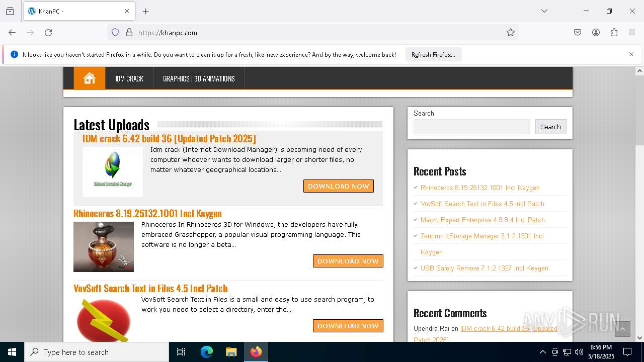
Task: Click the Search button in sidebar
Action: [550, 127]
